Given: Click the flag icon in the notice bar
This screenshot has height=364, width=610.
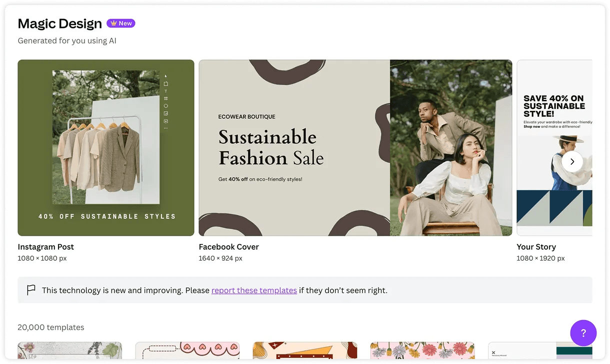Looking at the screenshot, I should pos(31,290).
